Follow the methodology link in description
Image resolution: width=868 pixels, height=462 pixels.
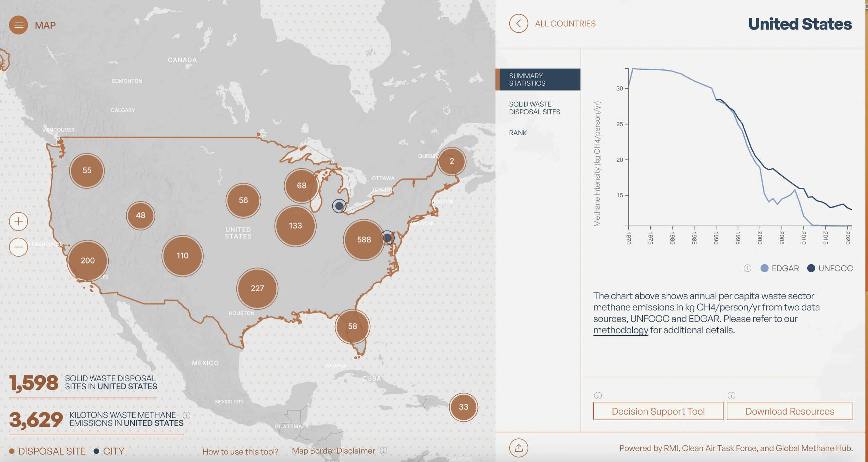coord(620,330)
